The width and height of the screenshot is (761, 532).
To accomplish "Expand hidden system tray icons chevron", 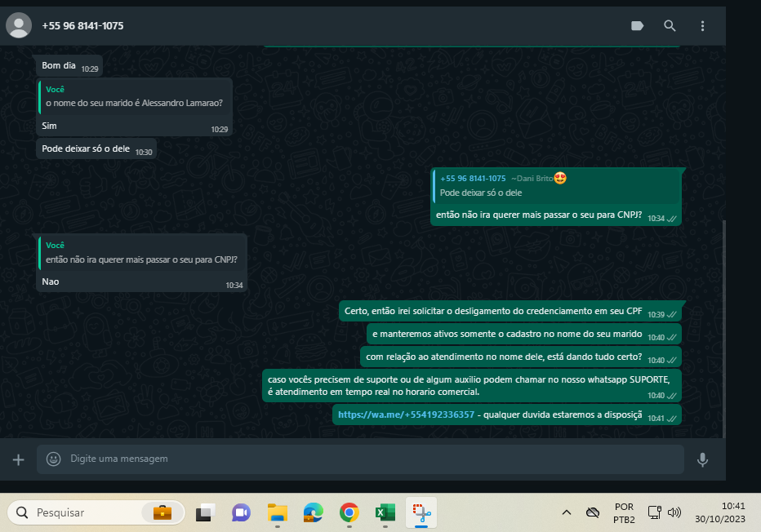I will 566,512.
